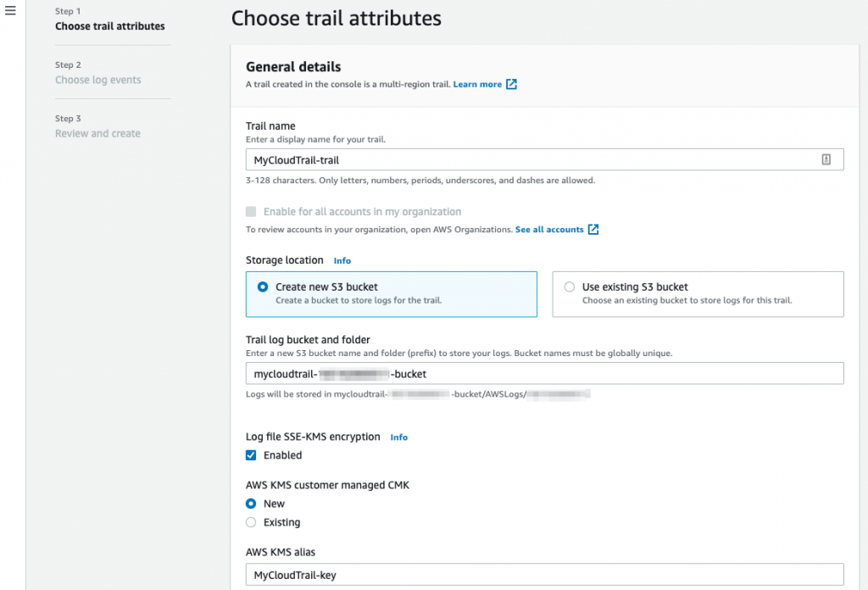Image resolution: width=868 pixels, height=590 pixels.
Task: Click the '3-128 characters' hint text
Action: click(420, 181)
